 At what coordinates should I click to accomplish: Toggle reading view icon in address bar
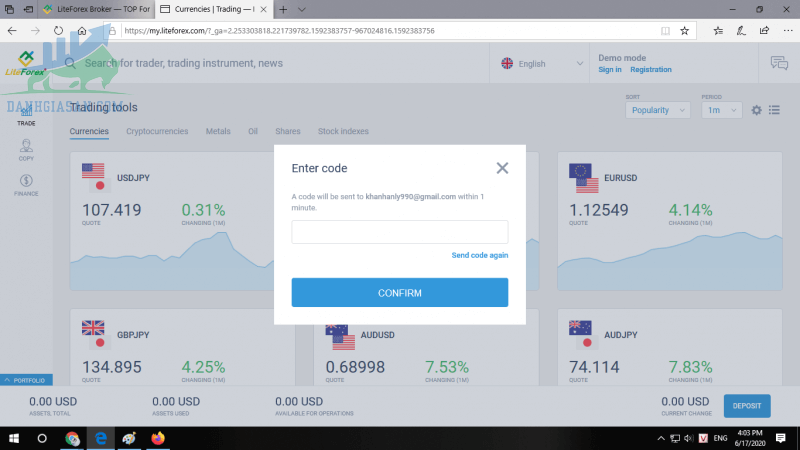[x=665, y=31]
